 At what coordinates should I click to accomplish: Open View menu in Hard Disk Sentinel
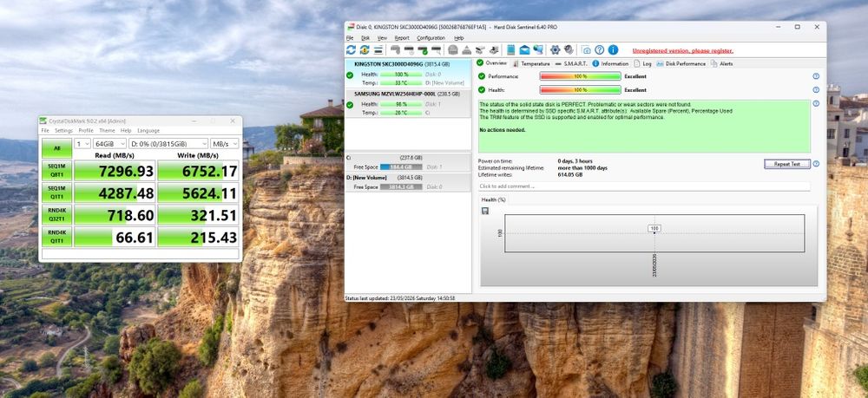pos(383,37)
